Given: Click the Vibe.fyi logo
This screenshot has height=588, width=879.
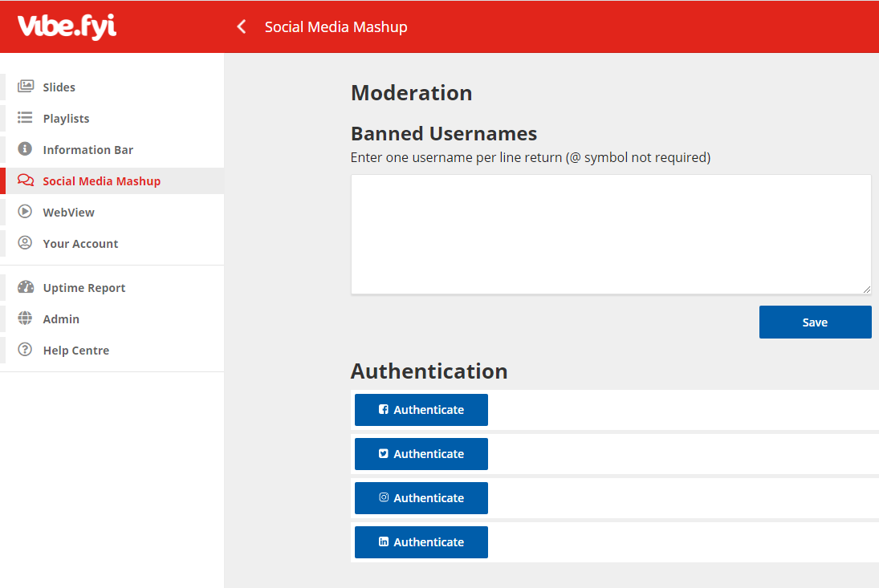Looking at the screenshot, I should [x=67, y=26].
